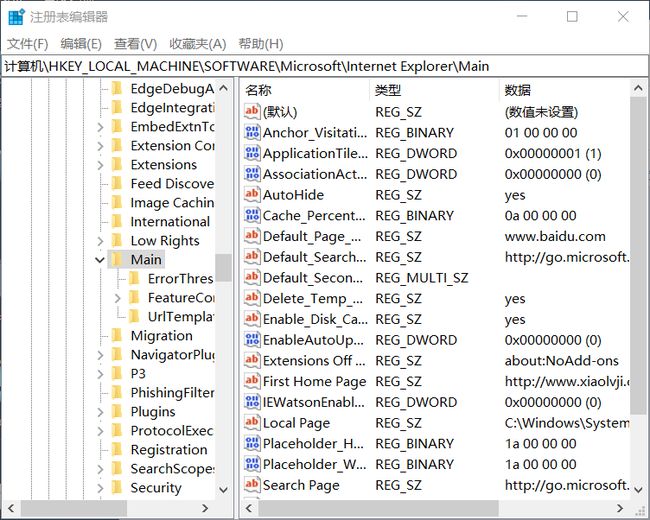The height and width of the screenshot is (520, 650).
Task: Expand the EmbedExtnTo... key
Action: click(100, 127)
